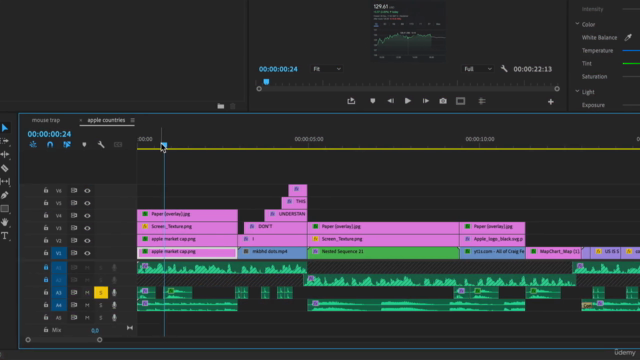Viewport: 640px width, 360px height.
Task: Select the Type tool
Action: (x=5, y=236)
